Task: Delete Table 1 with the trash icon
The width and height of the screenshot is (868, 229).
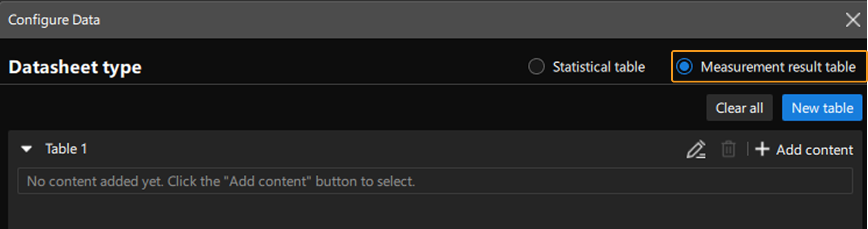Action: pyautogui.click(x=728, y=149)
